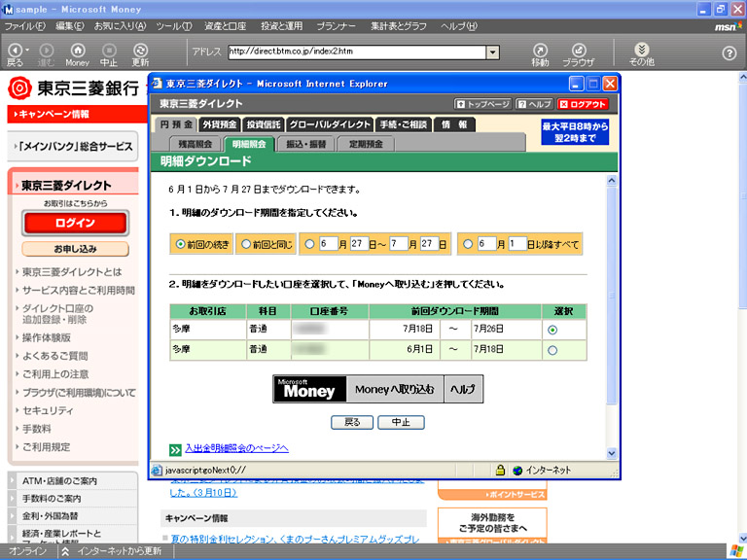Open the セキュリティ sidebar link
747x560 pixels.
(x=48, y=410)
